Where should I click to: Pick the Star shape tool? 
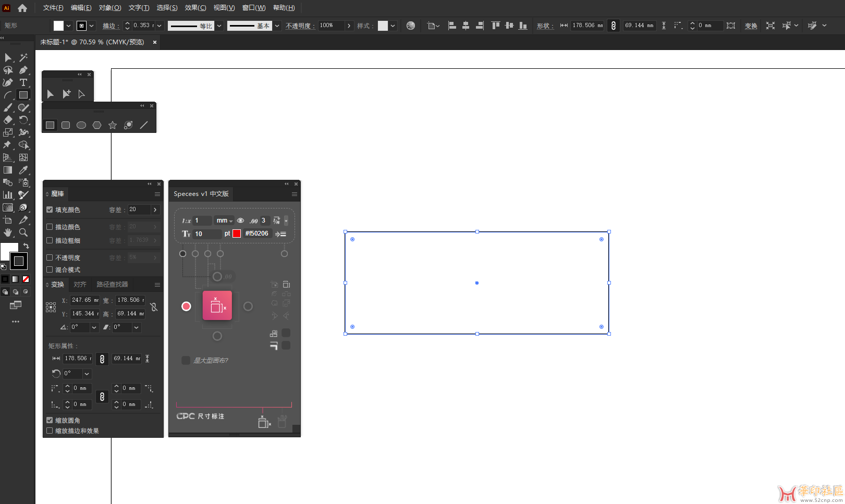[113, 125]
